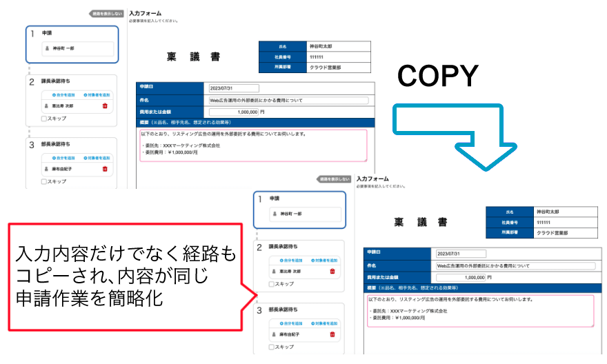Click 対象者を追加 in 部長承認待ち step, lower-right form

click(x=324, y=323)
